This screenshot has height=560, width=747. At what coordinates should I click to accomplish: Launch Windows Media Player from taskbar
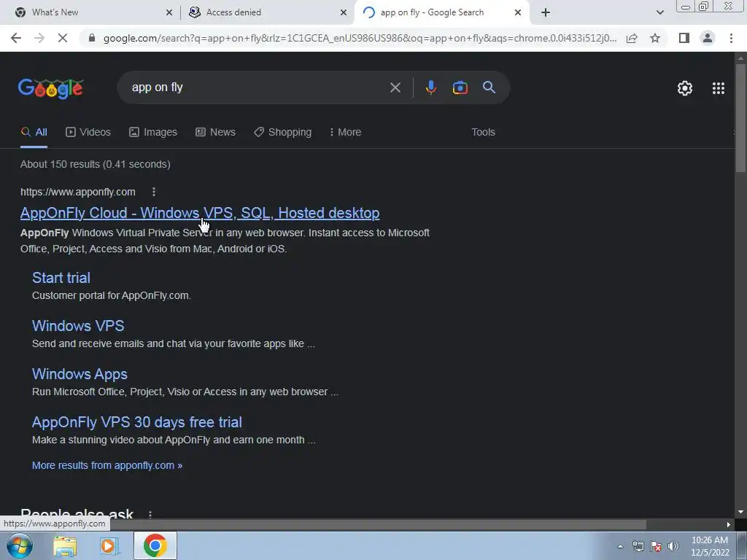(x=109, y=545)
